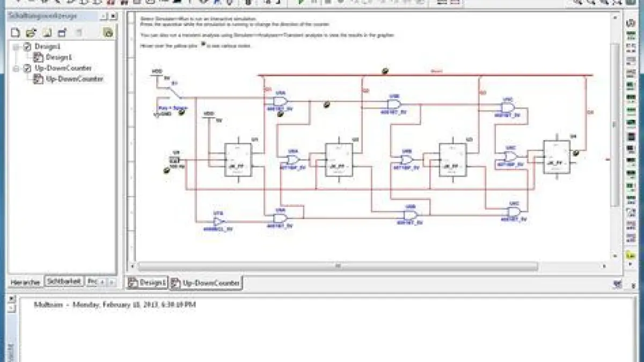
Task: Click the horizontal scrollbar of the schematic
Action: 338,266
